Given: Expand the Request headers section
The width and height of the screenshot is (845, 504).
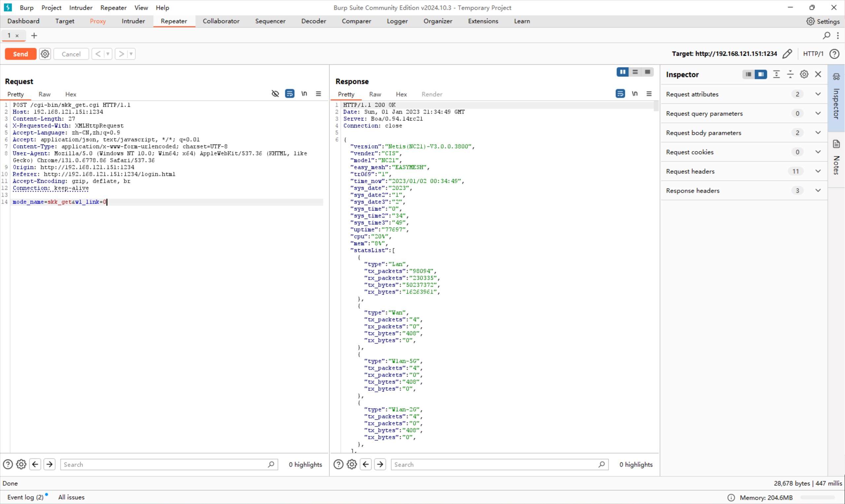Looking at the screenshot, I should coord(818,171).
